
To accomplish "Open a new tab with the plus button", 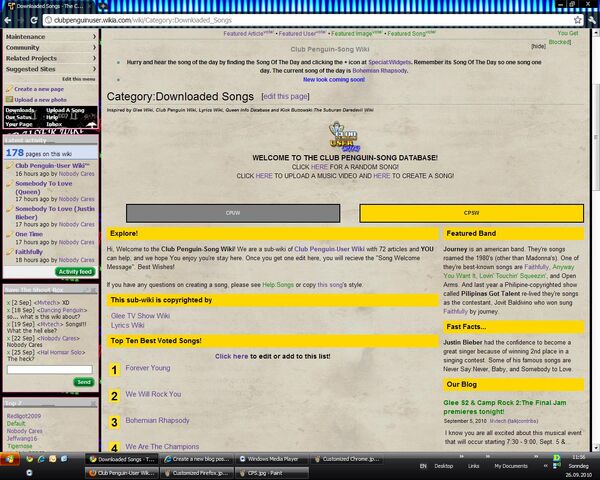I will point(103,6).
